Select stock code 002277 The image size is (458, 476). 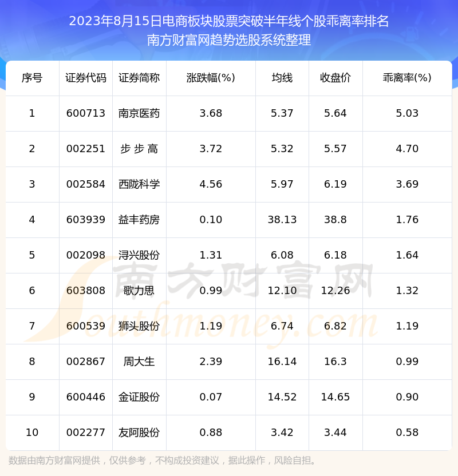[x=86, y=433]
